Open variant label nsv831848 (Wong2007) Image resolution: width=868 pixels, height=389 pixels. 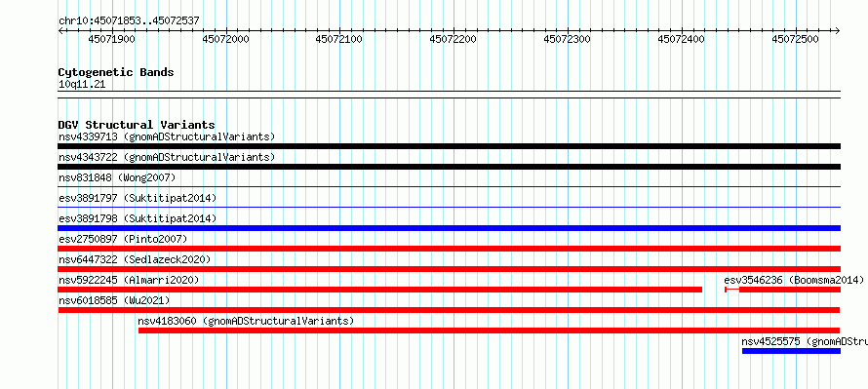pyautogui.click(x=117, y=177)
